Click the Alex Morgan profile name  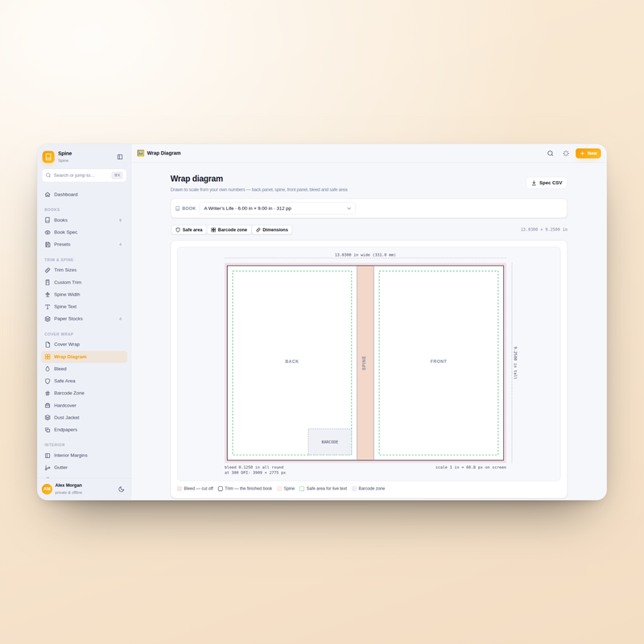tap(68, 485)
